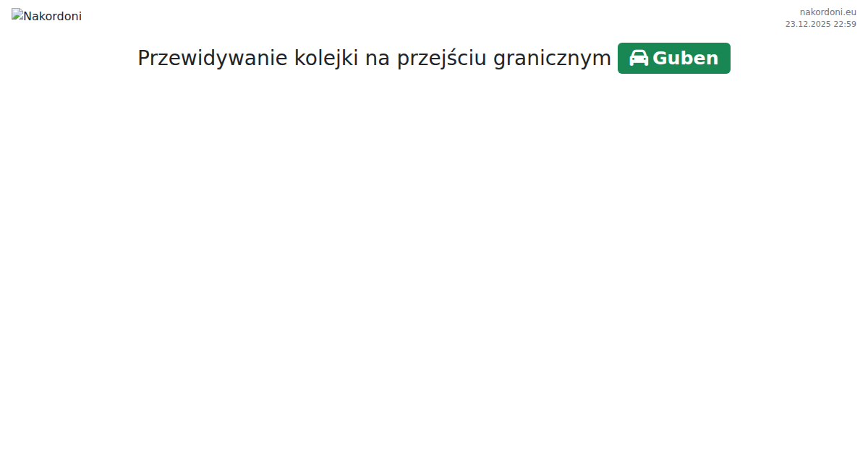This screenshot has width=868, height=471.
Task: Click the green badge labeled Guben
Action: [x=673, y=57]
